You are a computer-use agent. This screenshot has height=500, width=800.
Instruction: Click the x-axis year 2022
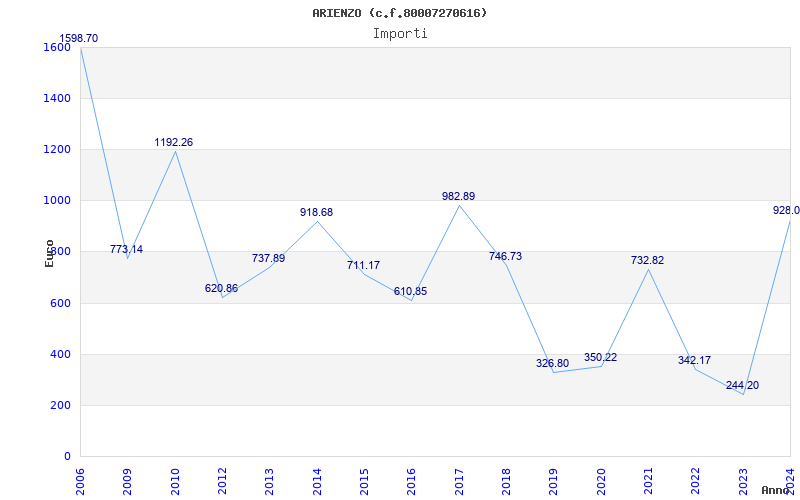pos(696,482)
